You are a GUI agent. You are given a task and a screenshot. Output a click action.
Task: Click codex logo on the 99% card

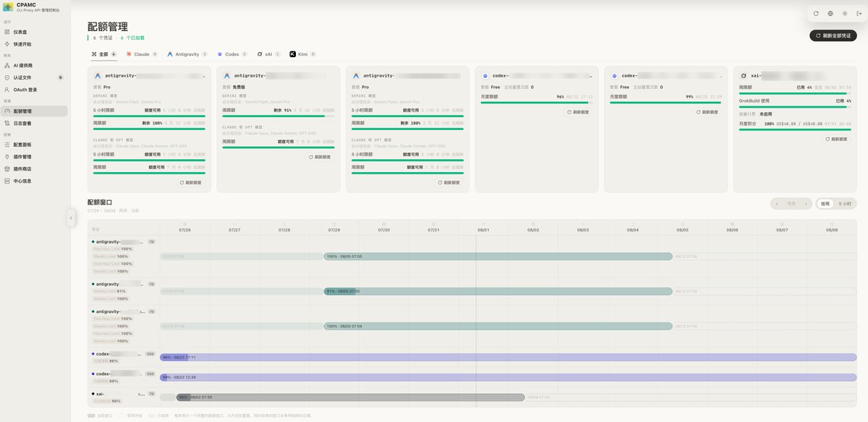pos(614,75)
